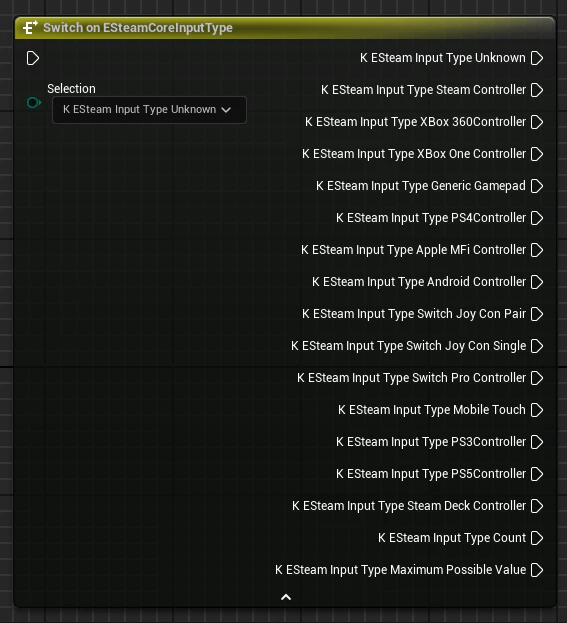Click the XBox 360Controller output exec pin
Screen dimensions: 567x623
tap(537, 122)
